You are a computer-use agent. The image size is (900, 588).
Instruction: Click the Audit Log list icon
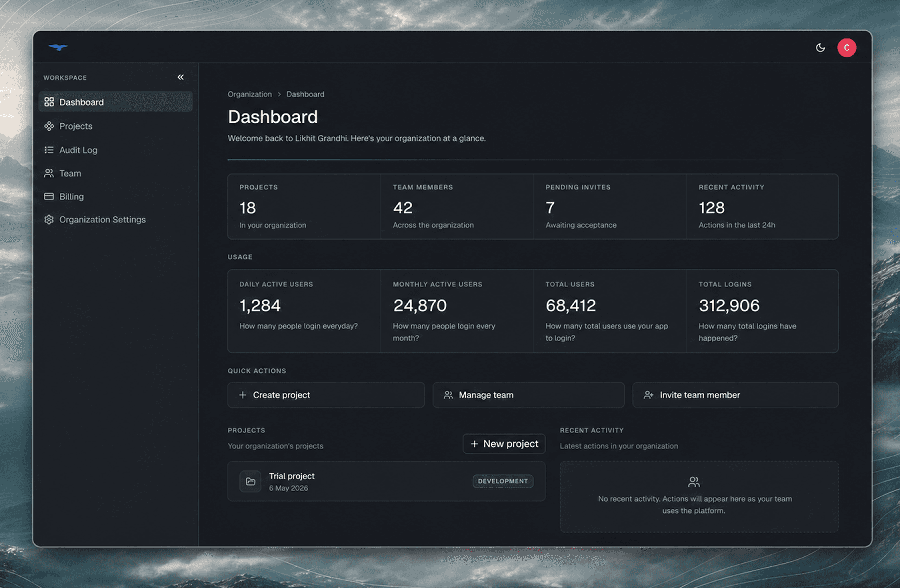tap(49, 150)
